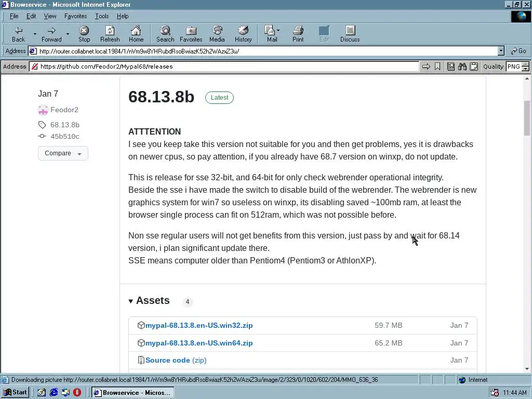Open the Media toolbar button
532x399 pixels.
pos(217,34)
